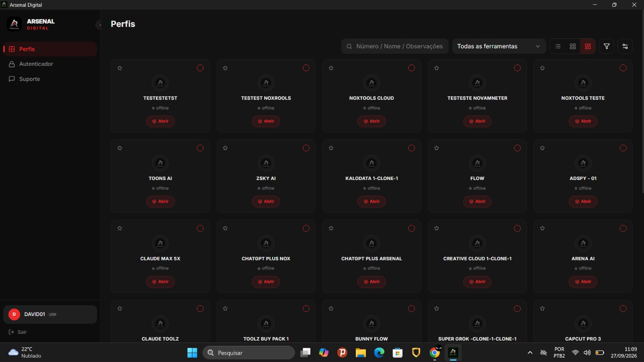Star the TESTEST NOXROOLS profile
Image resolution: width=644 pixels, height=362 pixels.
pos(225,68)
